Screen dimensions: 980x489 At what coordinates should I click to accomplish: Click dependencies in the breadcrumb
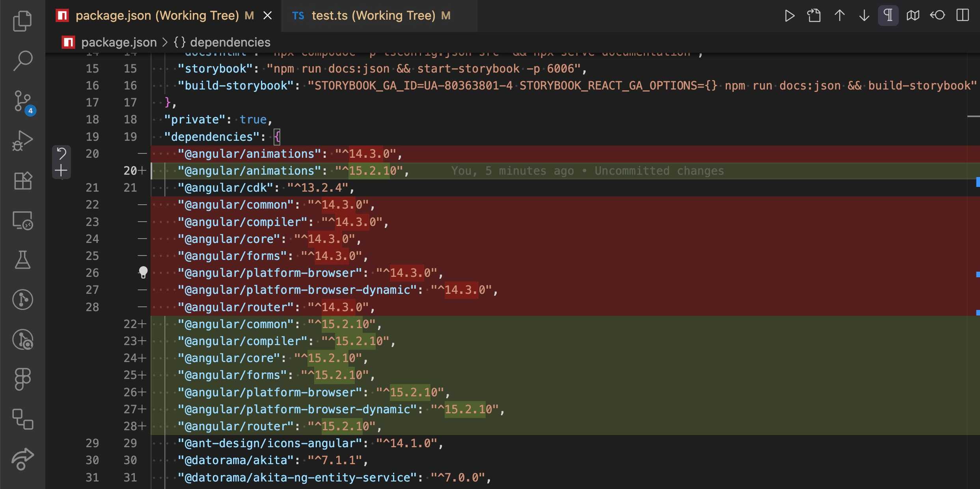coord(230,42)
